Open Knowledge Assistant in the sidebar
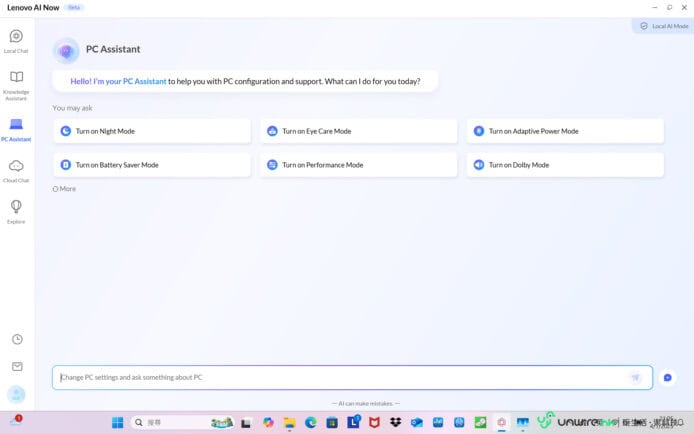 (x=16, y=85)
